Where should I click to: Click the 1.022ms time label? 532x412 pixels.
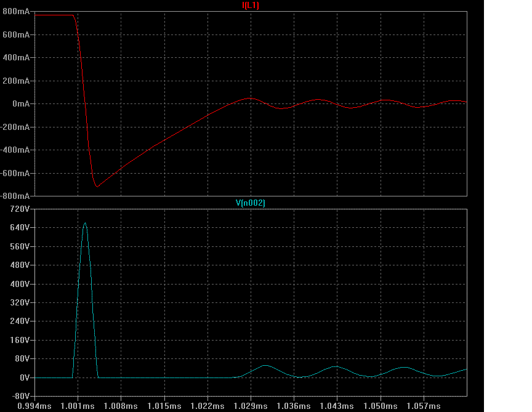(208, 406)
